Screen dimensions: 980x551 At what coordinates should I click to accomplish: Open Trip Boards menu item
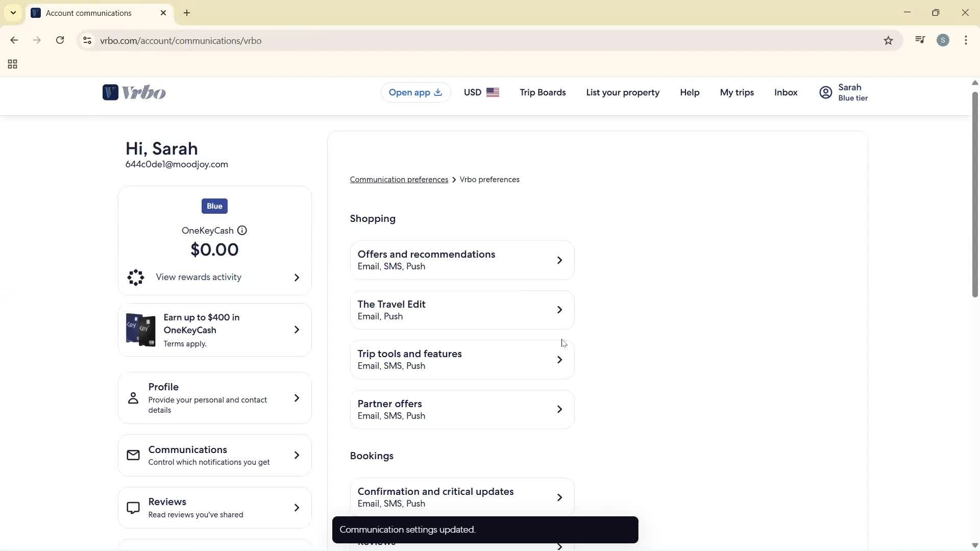[x=543, y=92]
